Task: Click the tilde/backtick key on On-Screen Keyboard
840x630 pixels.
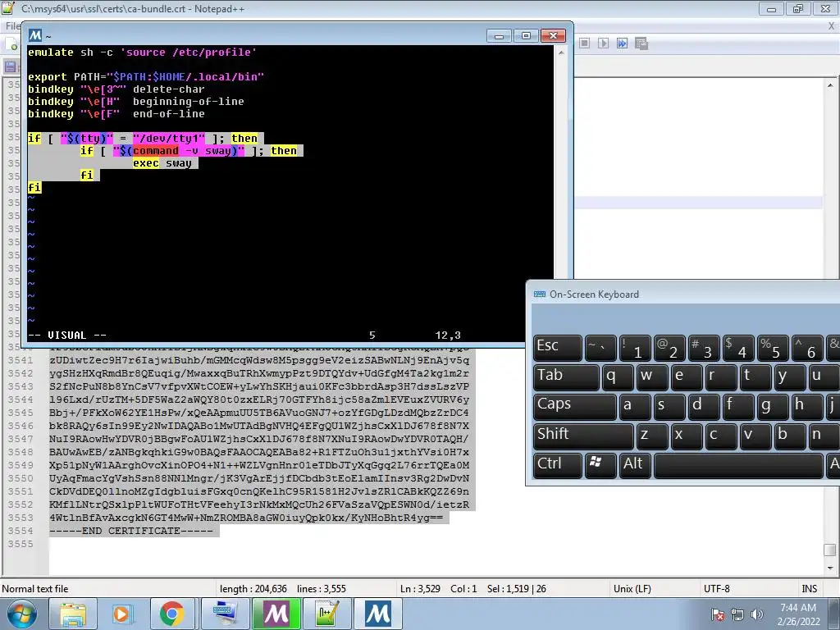Action: pyautogui.click(x=600, y=347)
